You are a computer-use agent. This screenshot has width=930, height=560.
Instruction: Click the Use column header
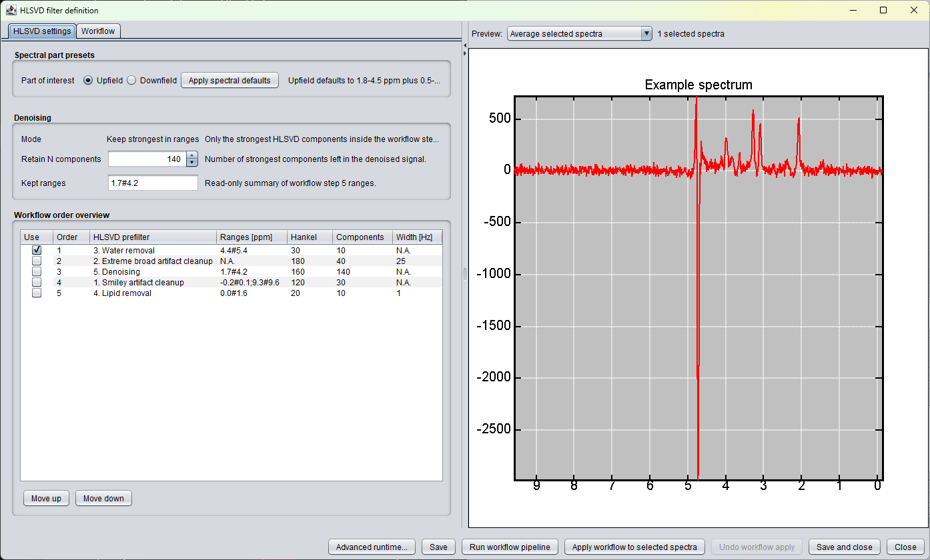(37, 237)
